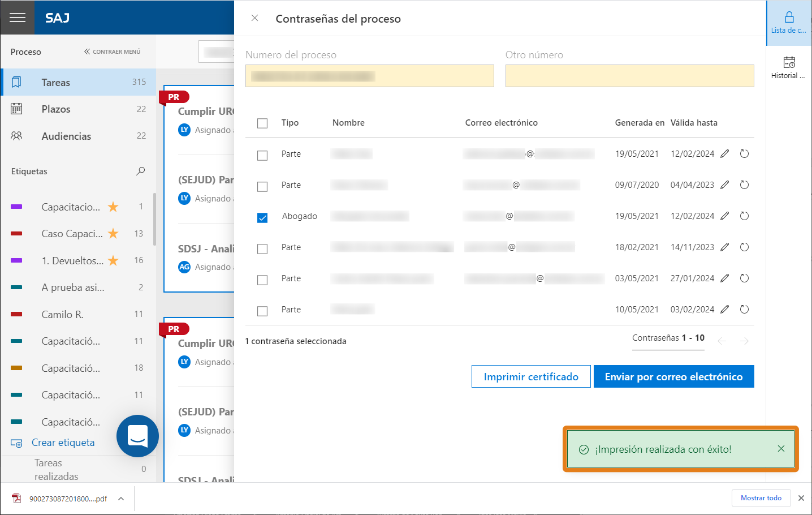Screen dimensions: 812x515
Task: Edit password valid until 14/11/2023
Action: pos(725,247)
